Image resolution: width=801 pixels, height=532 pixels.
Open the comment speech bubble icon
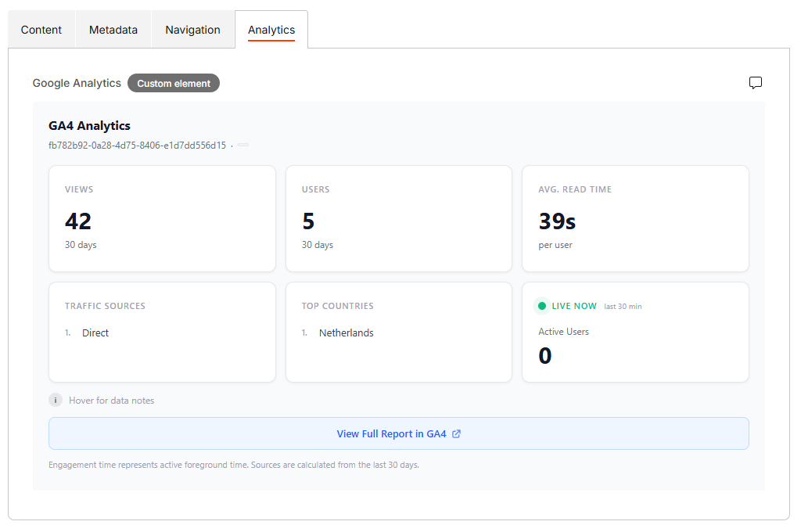[755, 83]
